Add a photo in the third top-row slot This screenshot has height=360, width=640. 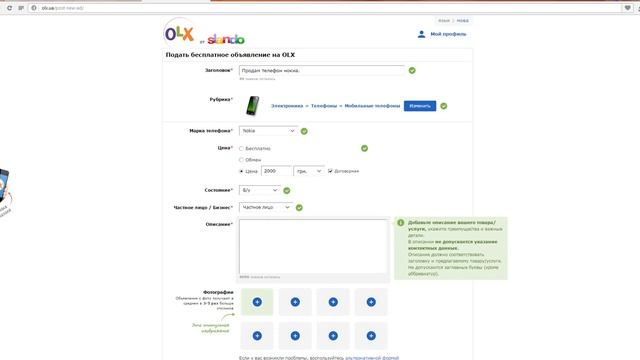click(x=333, y=302)
